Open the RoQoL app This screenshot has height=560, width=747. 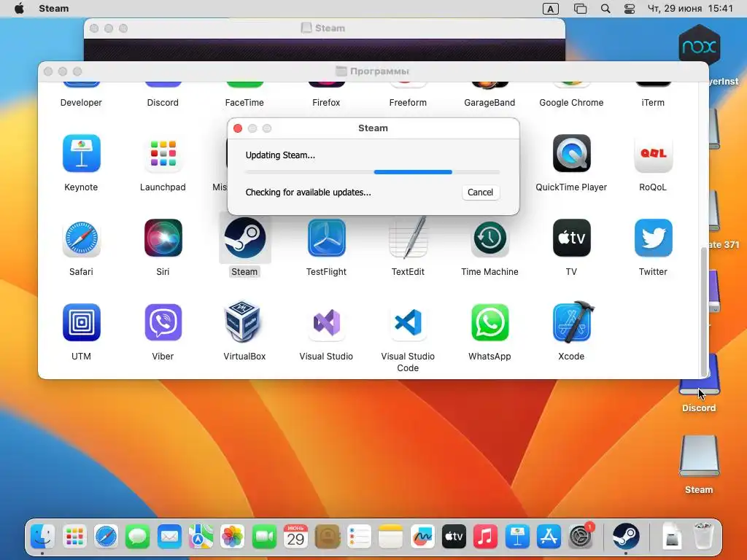(653, 153)
